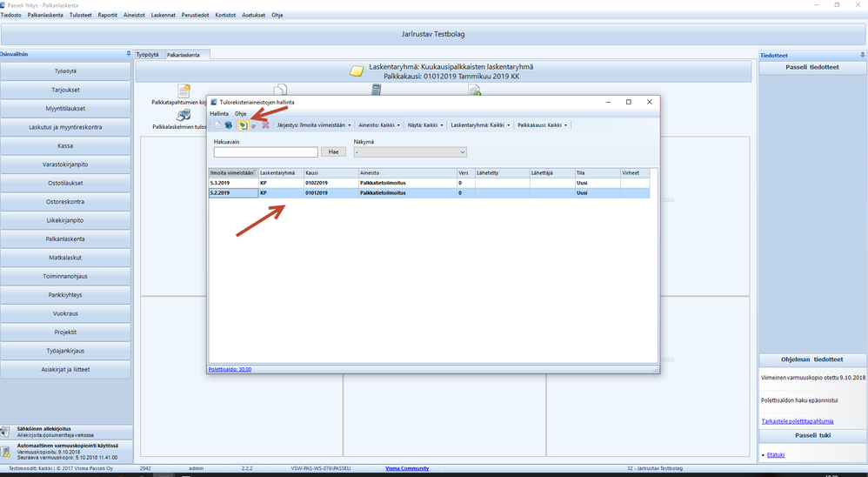Open the Tulosteet menu
868x477 pixels.
click(x=81, y=15)
